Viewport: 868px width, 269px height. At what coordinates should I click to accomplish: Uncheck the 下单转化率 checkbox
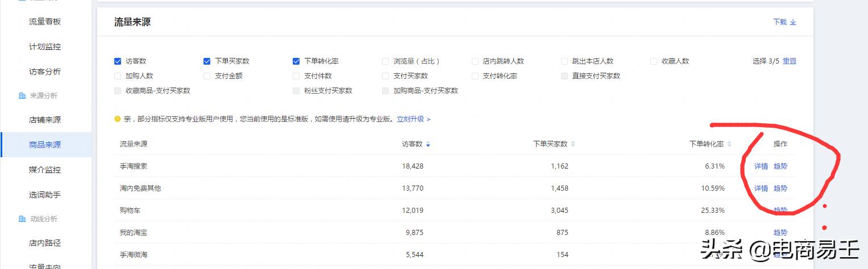pos(296,61)
